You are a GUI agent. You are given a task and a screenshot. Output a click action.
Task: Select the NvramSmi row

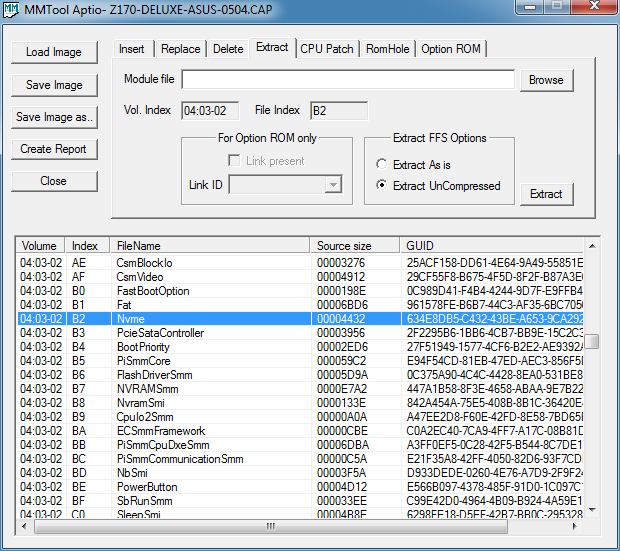click(x=301, y=403)
